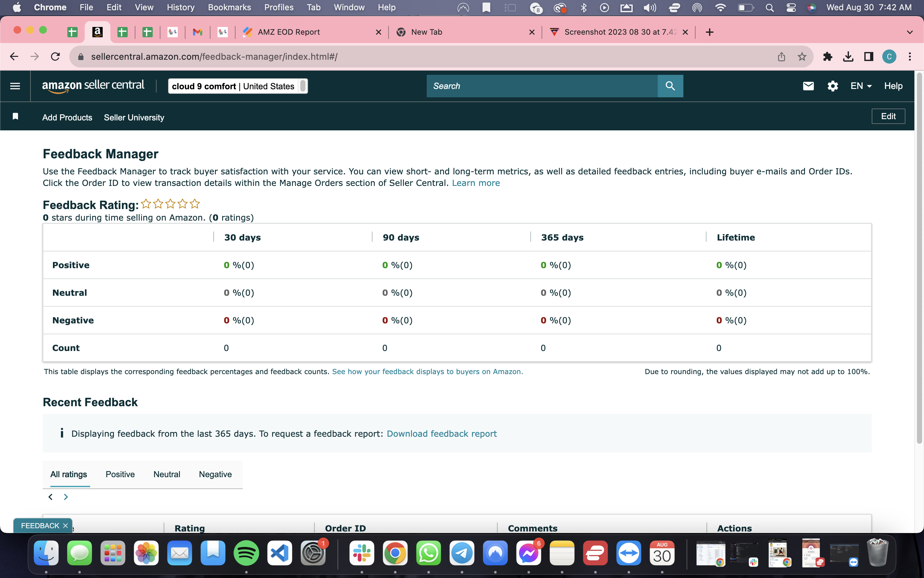Toggle Chrome side panel

pyautogui.click(x=868, y=57)
